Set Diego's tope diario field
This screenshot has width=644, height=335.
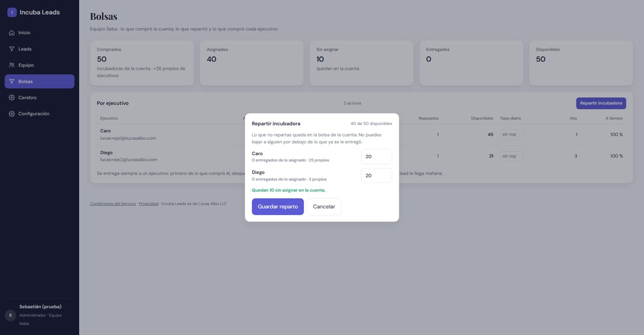[x=512, y=156]
